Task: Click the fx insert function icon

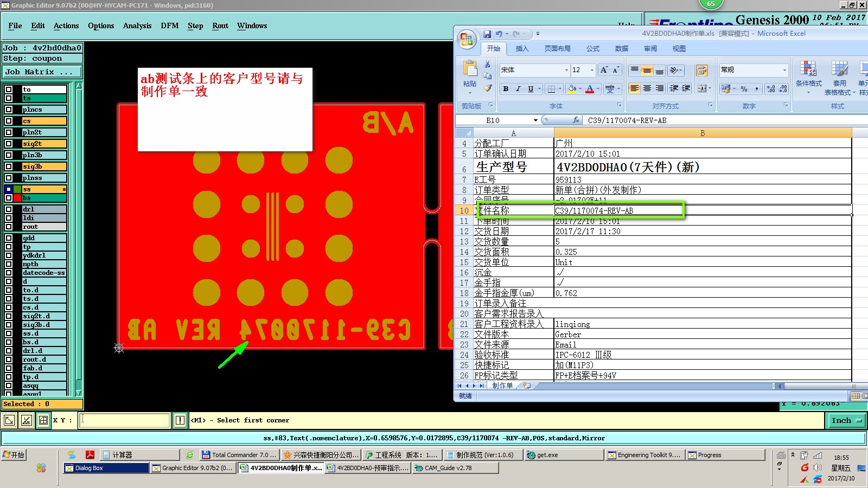Action: pyautogui.click(x=576, y=120)
